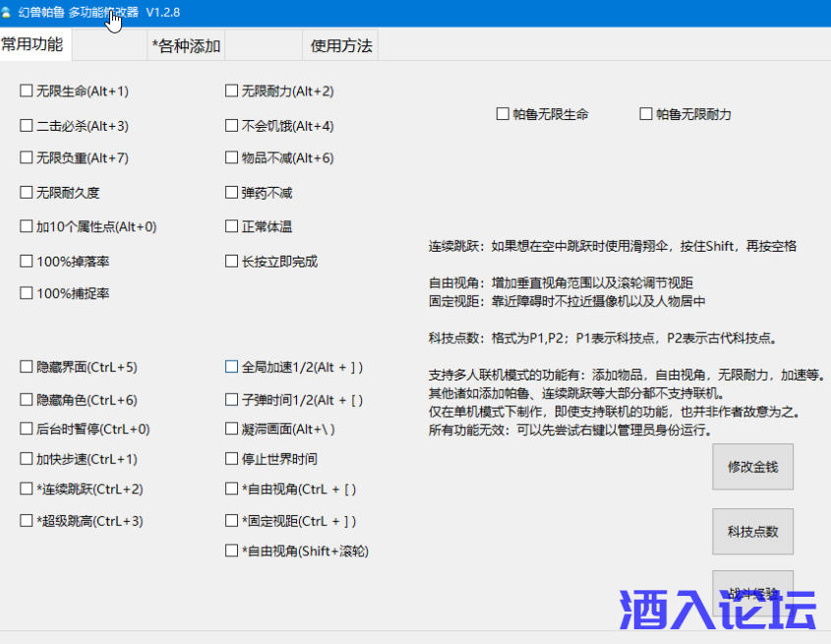The height and width of the screenshot is (644, 831).
Task: Click the 修改金钱 button
Action: (x=752, y=467)
